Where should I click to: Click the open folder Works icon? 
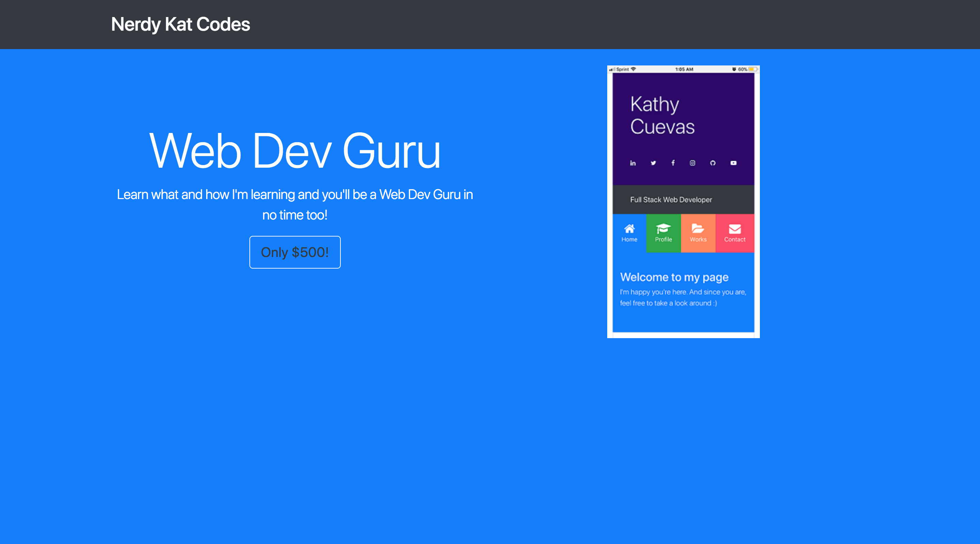pos(698,229)
